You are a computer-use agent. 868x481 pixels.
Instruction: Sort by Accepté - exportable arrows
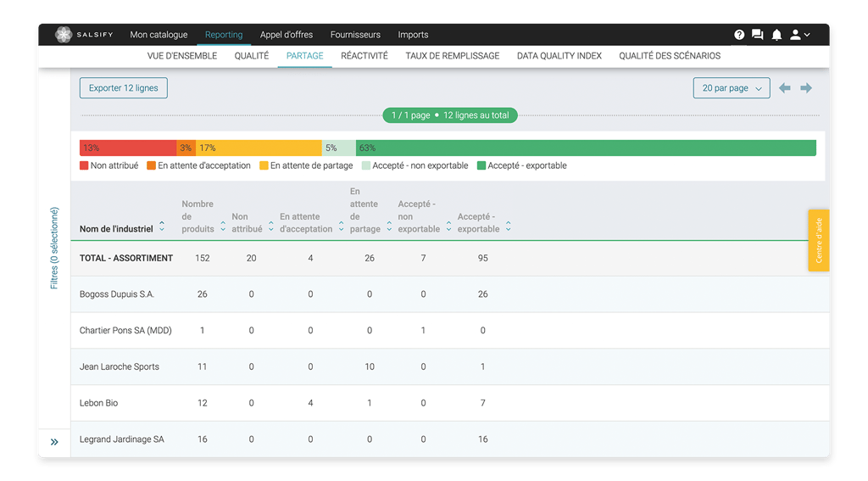(509, 226)
